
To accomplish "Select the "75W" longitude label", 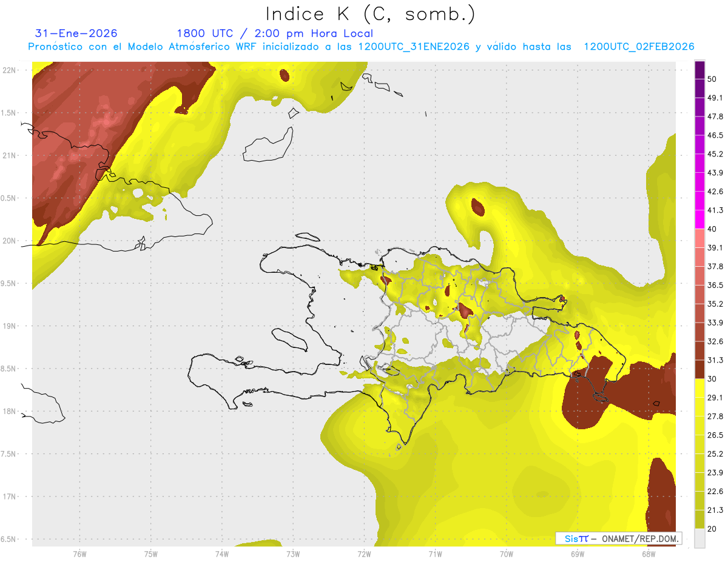I will (150, 554).
